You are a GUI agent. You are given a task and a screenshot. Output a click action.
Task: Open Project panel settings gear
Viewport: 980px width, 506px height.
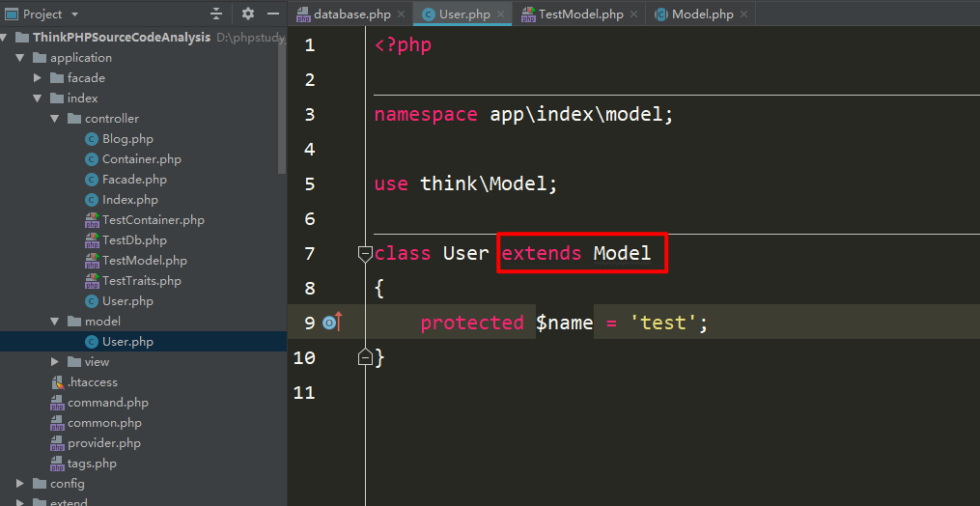coord(248,14)
